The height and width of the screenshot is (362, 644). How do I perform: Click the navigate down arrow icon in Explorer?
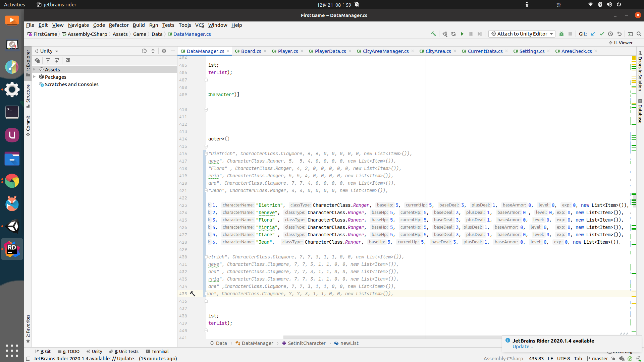coord(57,60)
